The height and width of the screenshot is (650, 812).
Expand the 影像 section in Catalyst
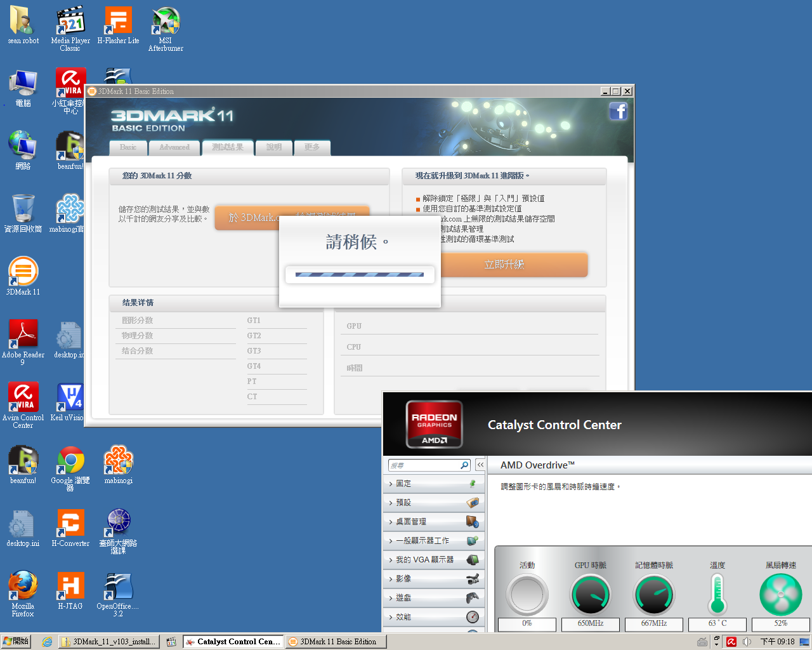433,579
